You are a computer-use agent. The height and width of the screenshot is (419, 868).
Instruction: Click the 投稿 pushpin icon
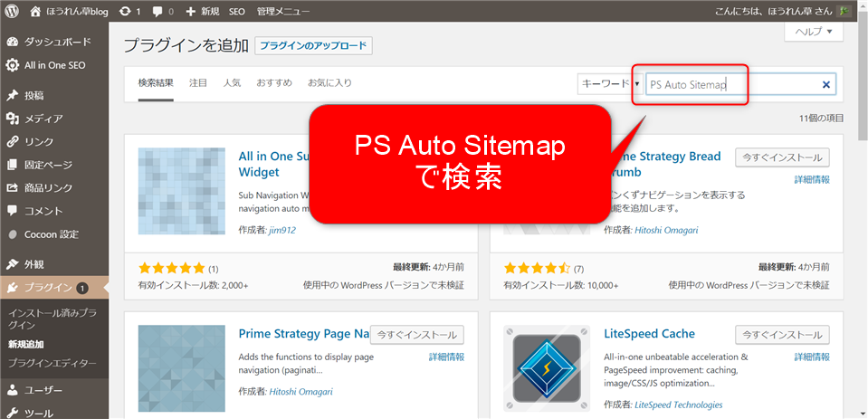pyautogui.click(x=13, y=96)
